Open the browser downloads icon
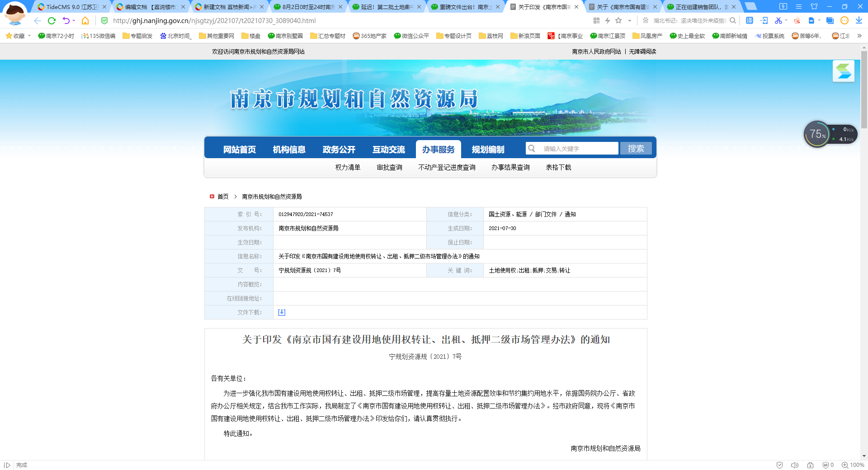The image size is (868, 470). pos(859,21)
